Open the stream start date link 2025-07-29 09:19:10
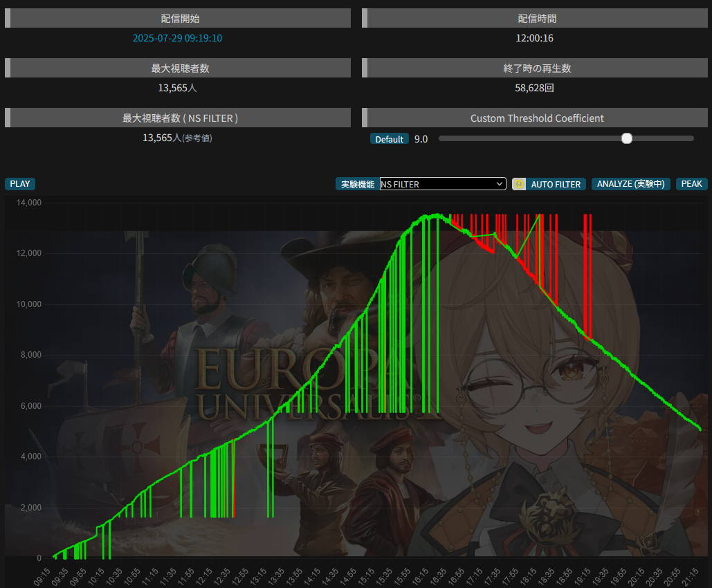This screenshot has height=588, width=712. click(x=177, y=38)
